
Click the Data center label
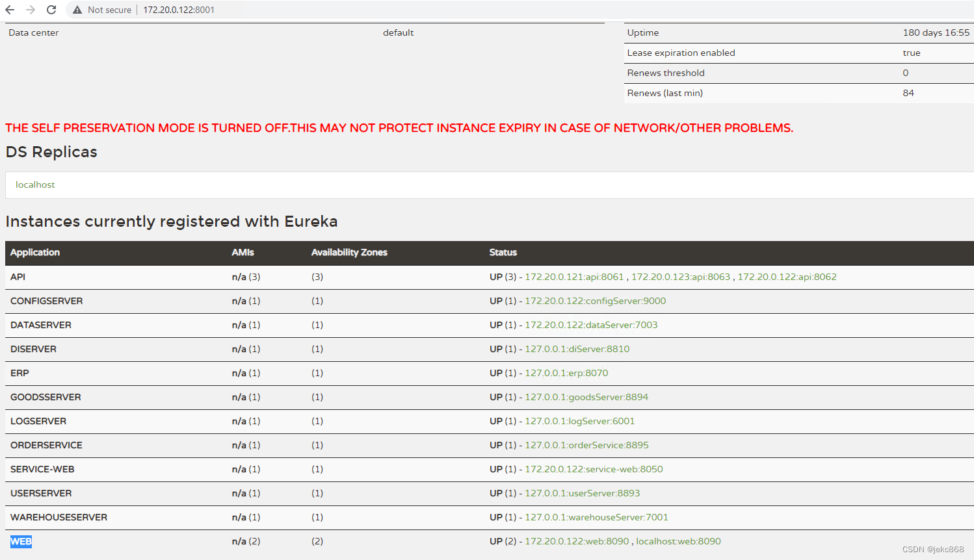click(33, 32)
